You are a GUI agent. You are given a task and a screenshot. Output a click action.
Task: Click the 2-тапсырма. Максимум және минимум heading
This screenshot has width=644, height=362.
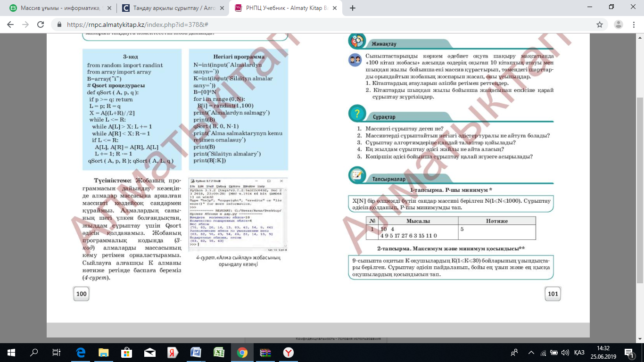point(451,248)
